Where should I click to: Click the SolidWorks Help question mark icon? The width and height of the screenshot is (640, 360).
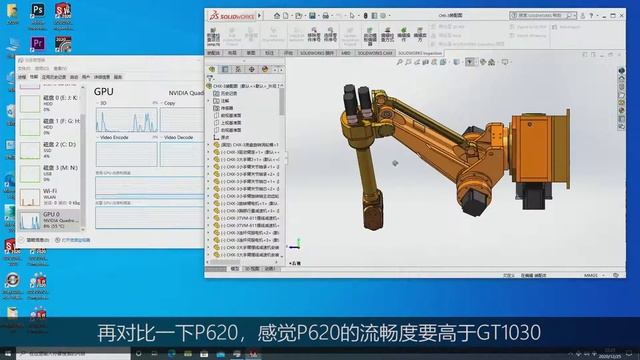(x=591, y=16)
